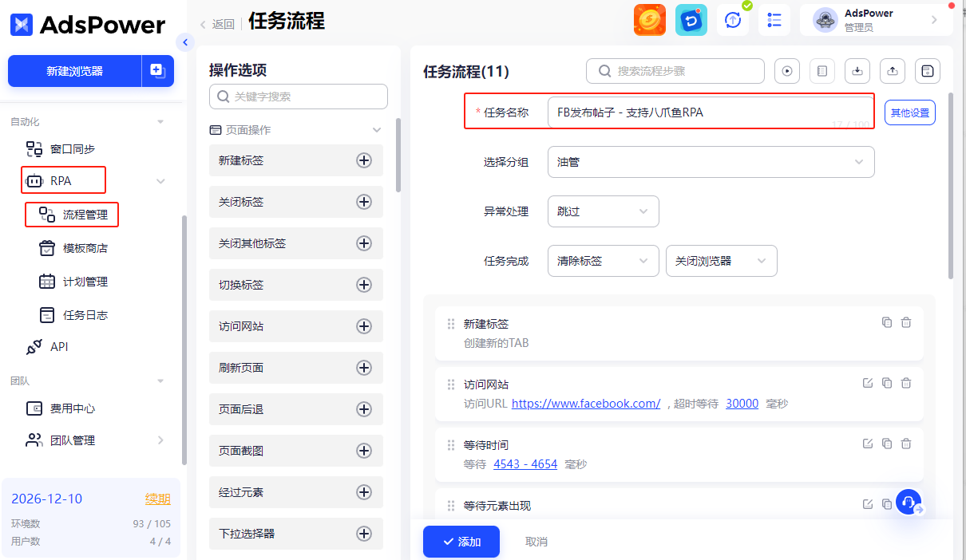
Task: Click the 新建浏览器 button
Action: coord(74,71)
